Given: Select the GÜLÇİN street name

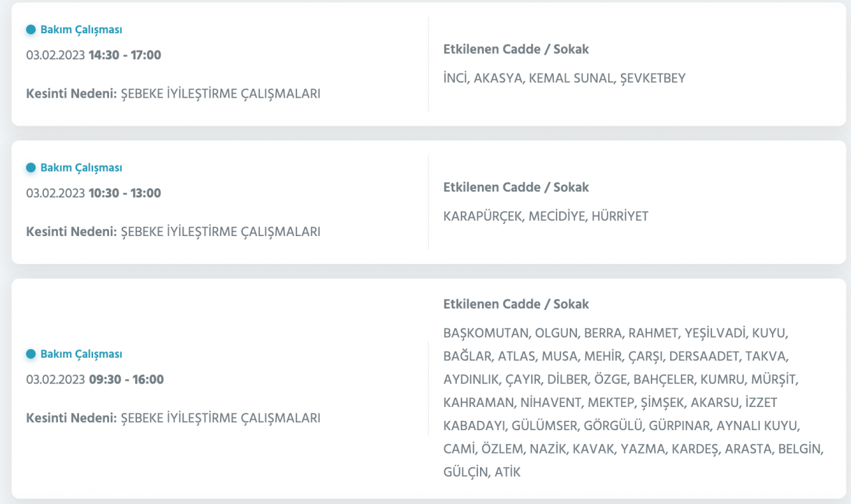Looking at the screenshot, I should (x=465, y=473).
